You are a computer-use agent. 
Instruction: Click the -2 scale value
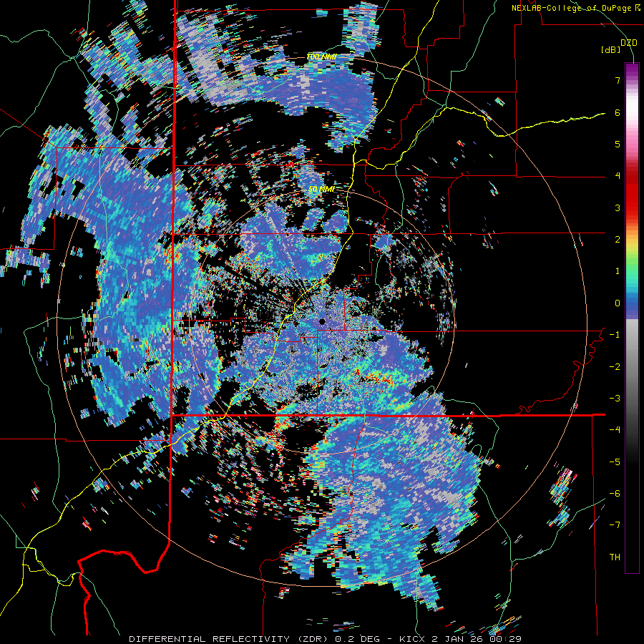615,367
